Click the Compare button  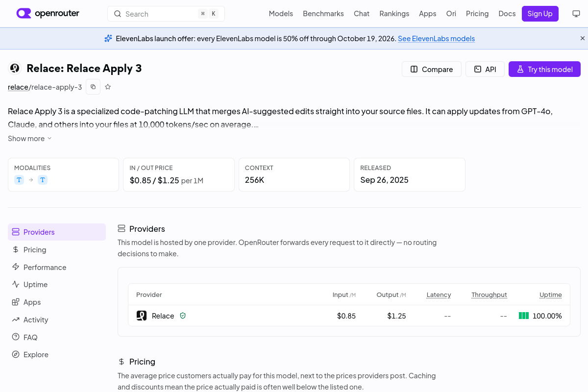432,69
